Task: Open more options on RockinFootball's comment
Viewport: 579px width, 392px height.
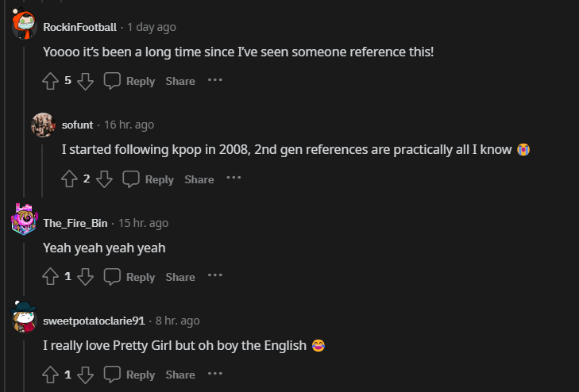Action: click(215, 80)
